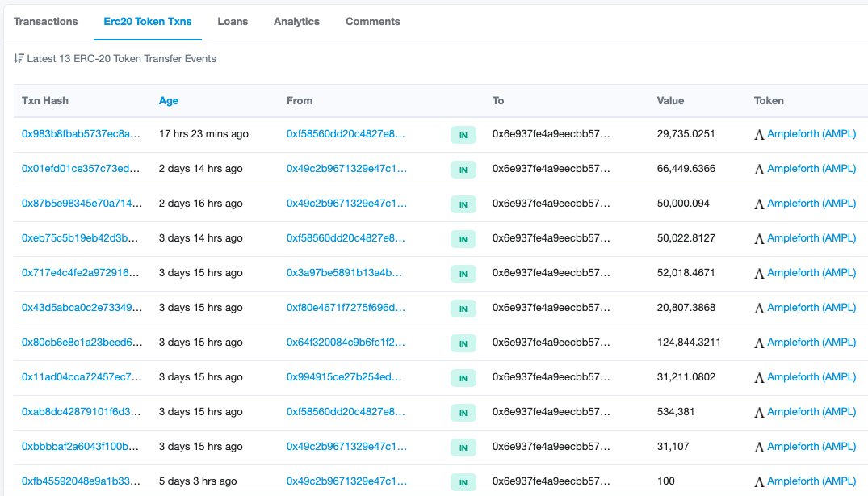
Task: Open Ampleforth (AMPL) token in 29,735.0251 row
Action: pos(811,134)
